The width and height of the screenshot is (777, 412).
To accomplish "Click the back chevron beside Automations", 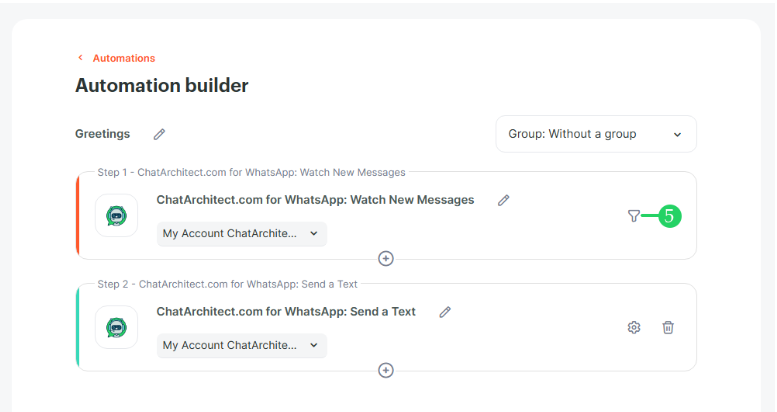I will pos(80,58).
